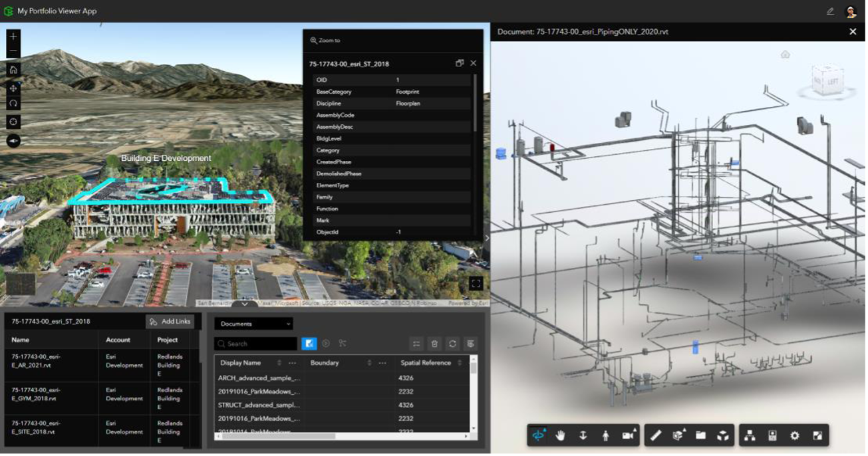Click the home button on the map toolbar

(13, 70)
